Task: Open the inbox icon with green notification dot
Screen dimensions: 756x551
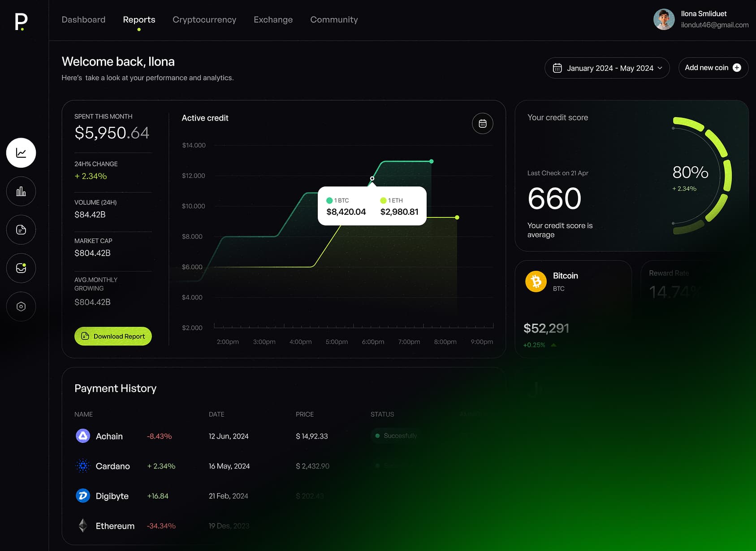Action: [x=21, y=268]
